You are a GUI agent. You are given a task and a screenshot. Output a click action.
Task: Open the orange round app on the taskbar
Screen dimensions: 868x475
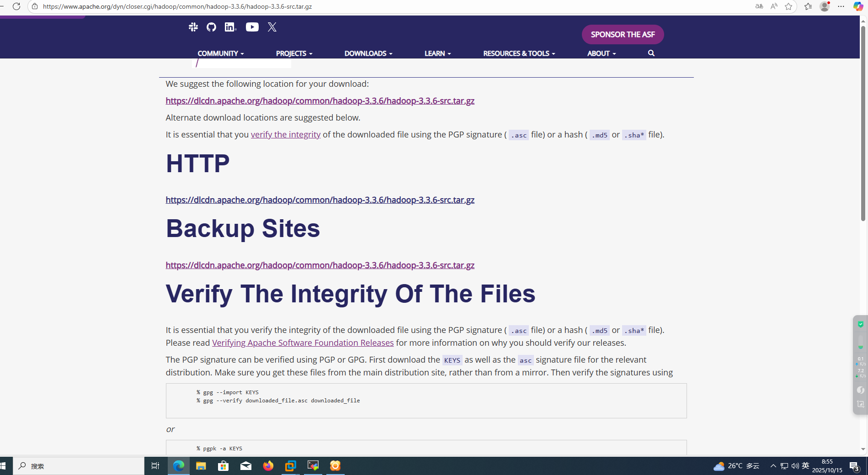pos(335,466)
